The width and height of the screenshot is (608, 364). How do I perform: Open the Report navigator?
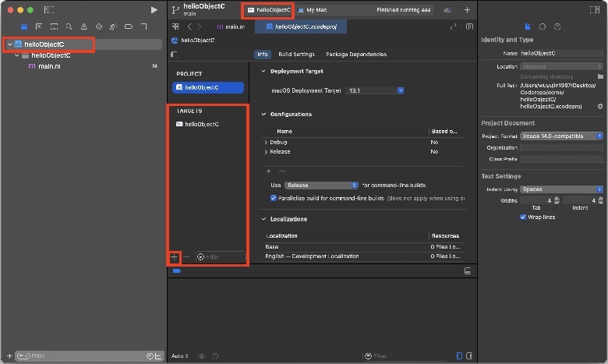click(144, 27)
